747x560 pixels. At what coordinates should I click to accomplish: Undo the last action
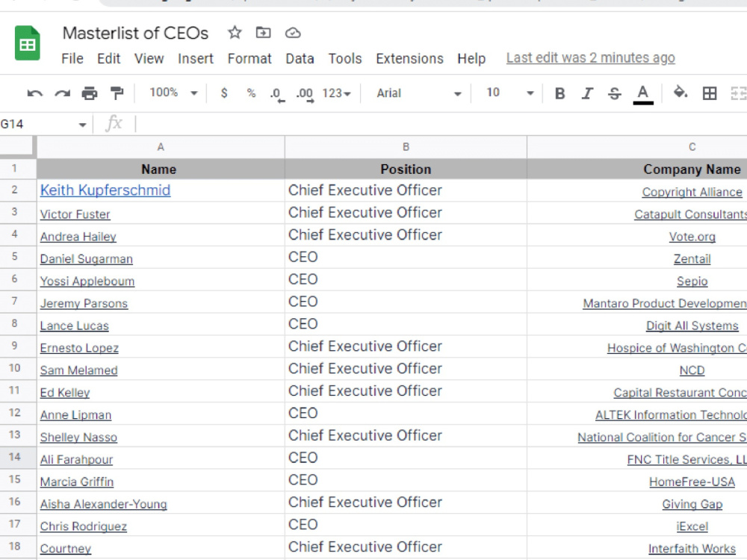pos(35,93)
